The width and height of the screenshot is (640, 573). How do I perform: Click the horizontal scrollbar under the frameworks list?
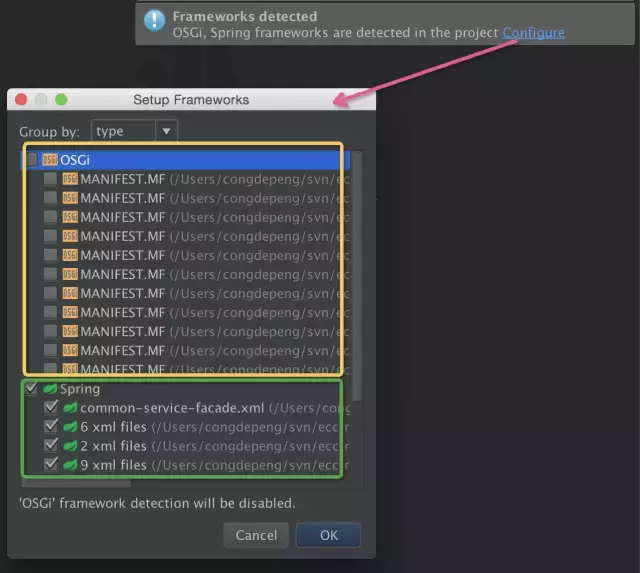pos(76,484)
